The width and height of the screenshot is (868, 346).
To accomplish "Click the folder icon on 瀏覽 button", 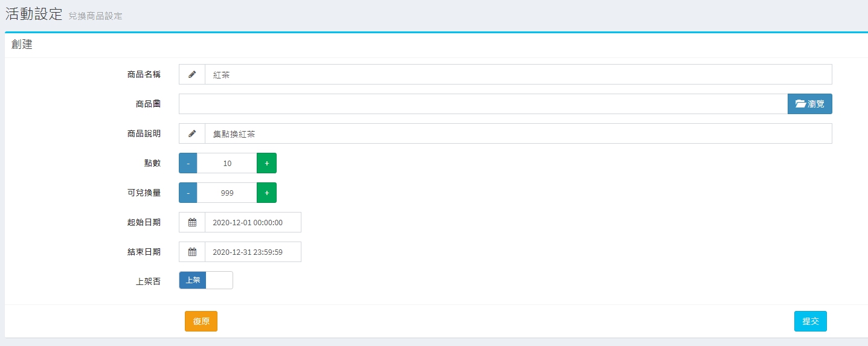I will (x=800, y=104).
